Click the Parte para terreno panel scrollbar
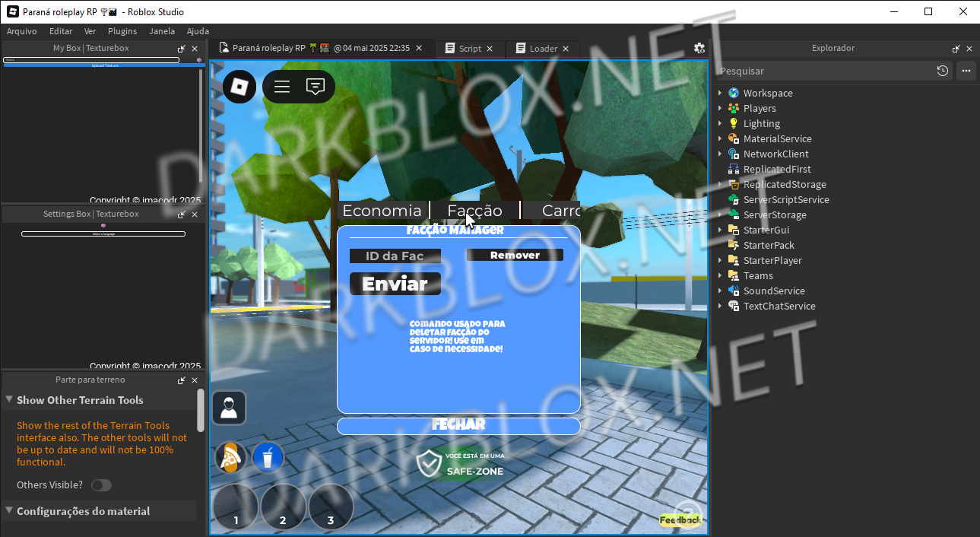Screen dimensions: 980x537 (201, 409)
